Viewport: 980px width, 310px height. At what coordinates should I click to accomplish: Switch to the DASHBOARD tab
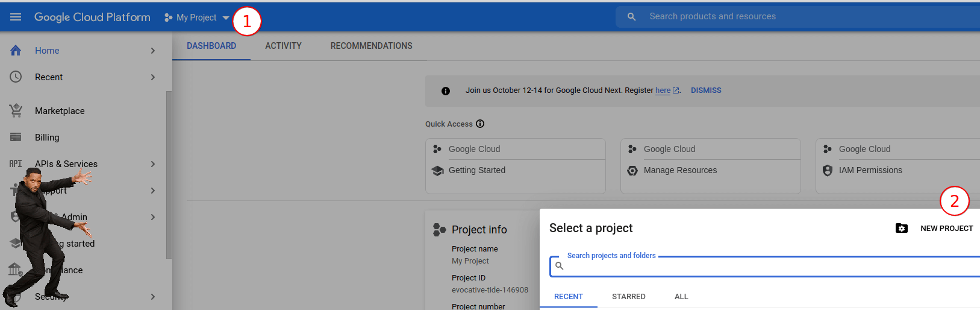[211, 46]
